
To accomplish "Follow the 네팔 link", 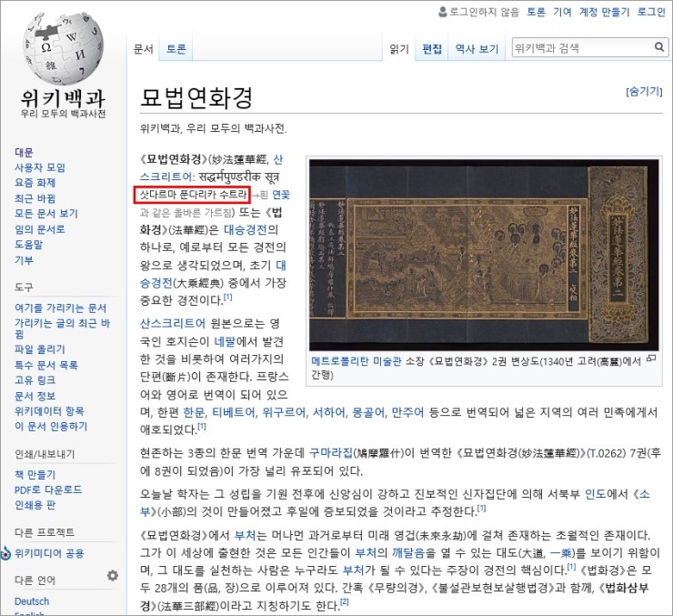I will click(225, 341).
